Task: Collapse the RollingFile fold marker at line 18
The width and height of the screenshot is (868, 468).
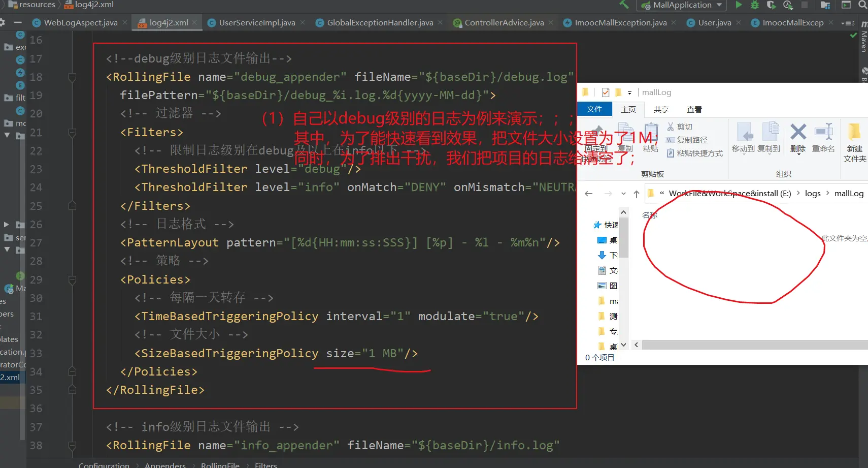Action: point(72,77)
